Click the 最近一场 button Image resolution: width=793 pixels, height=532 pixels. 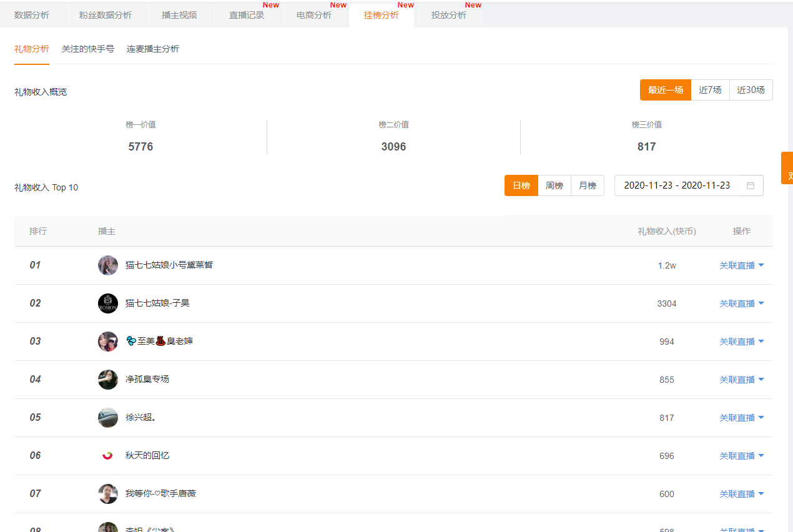pos(665,89)
